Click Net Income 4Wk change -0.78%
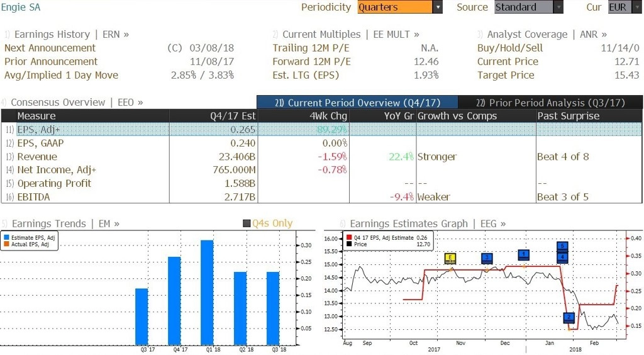Image resolution: width=644 pixels, height=355 pixels. coord(332,170)
